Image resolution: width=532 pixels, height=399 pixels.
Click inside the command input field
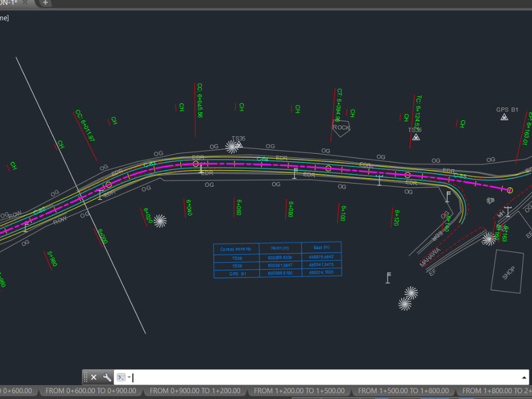[x=239, y=377]
